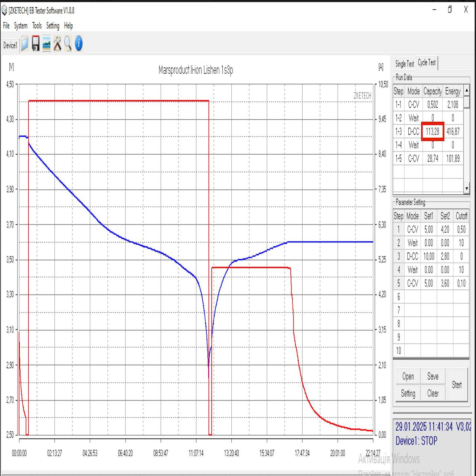This screenshot has width=476, height=476.
Task: Click the ZKETECH app icon in title bar
Action: pyautogui.click(x=4, y=11)
